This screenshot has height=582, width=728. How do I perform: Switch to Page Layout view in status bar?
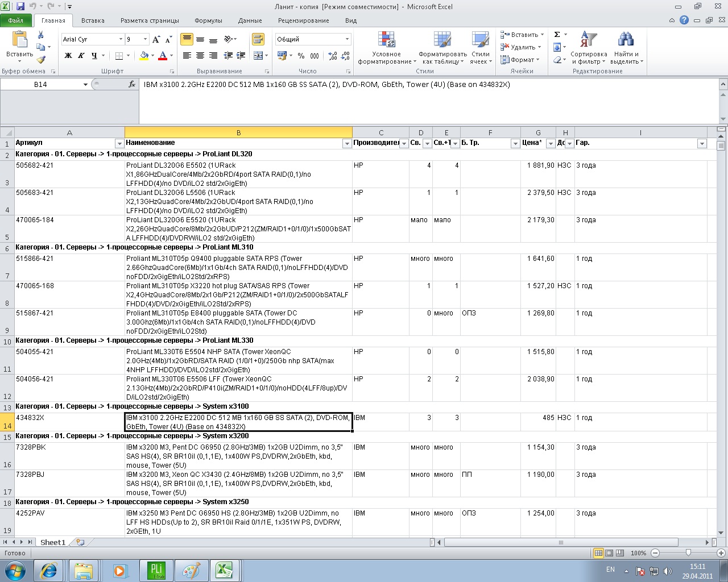(x=609, y=553)
